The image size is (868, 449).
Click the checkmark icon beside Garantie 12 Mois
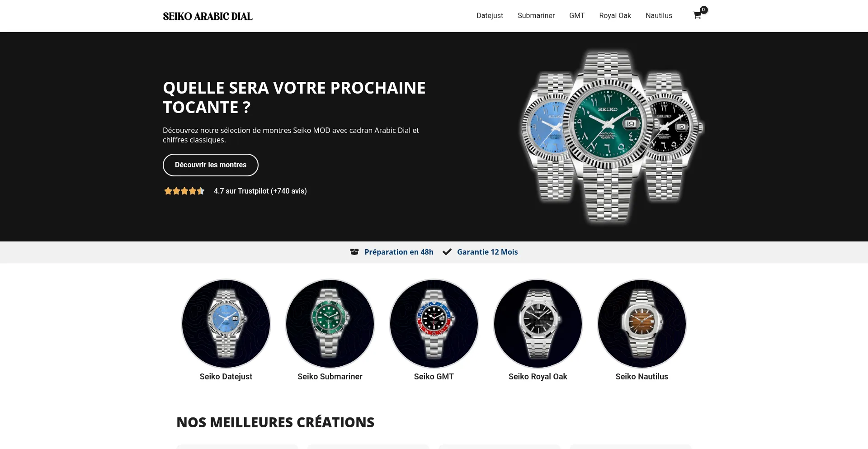(447, 252)
